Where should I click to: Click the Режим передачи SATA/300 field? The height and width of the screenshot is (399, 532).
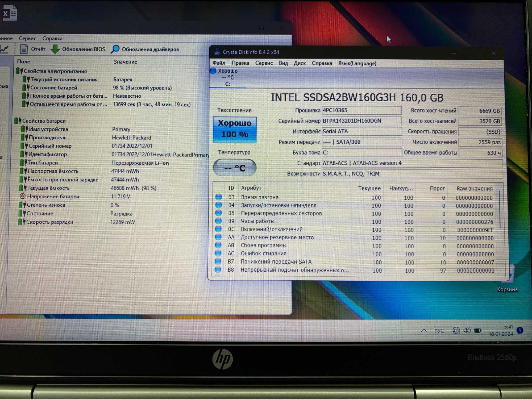pyautogui.click(x=362, y=142)
